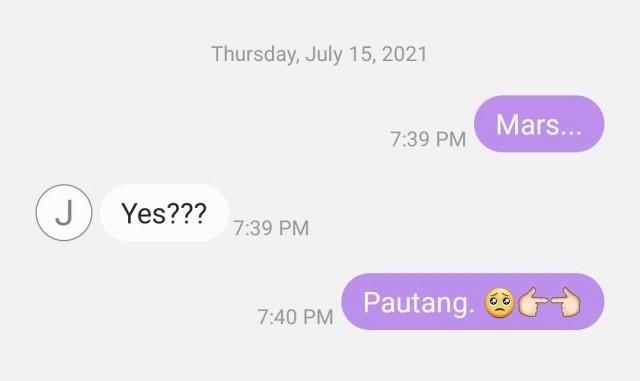Tap the 7:39 PM timestamp beside Mars...

tap(428, 139)
